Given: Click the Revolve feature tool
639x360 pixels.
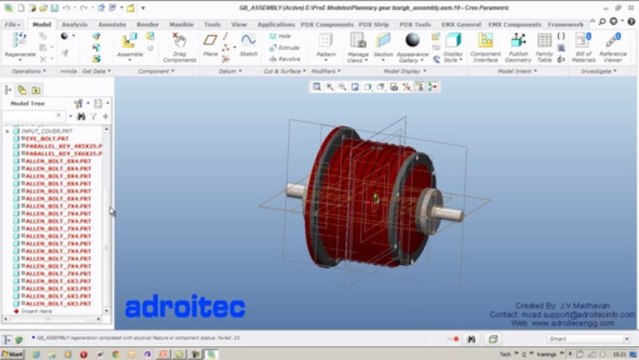Looking at the screenshot, I should pyautogui.click(x=284, y=59).
